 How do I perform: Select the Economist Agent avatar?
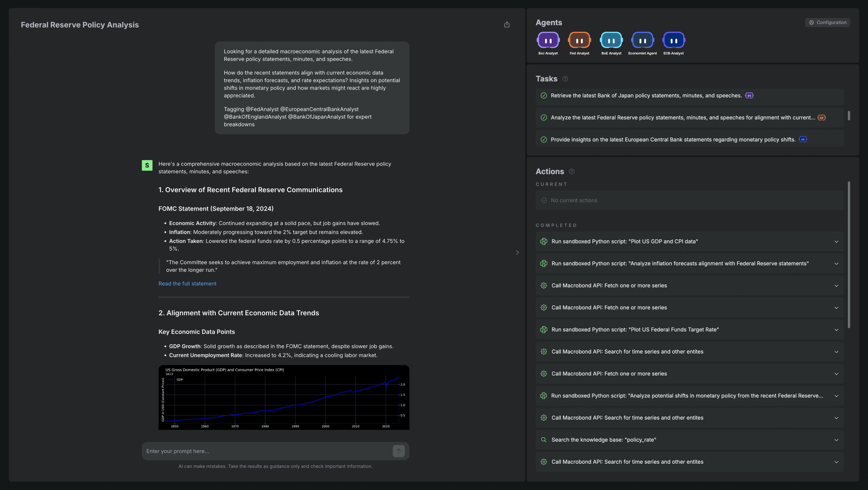tap(642, 40)
